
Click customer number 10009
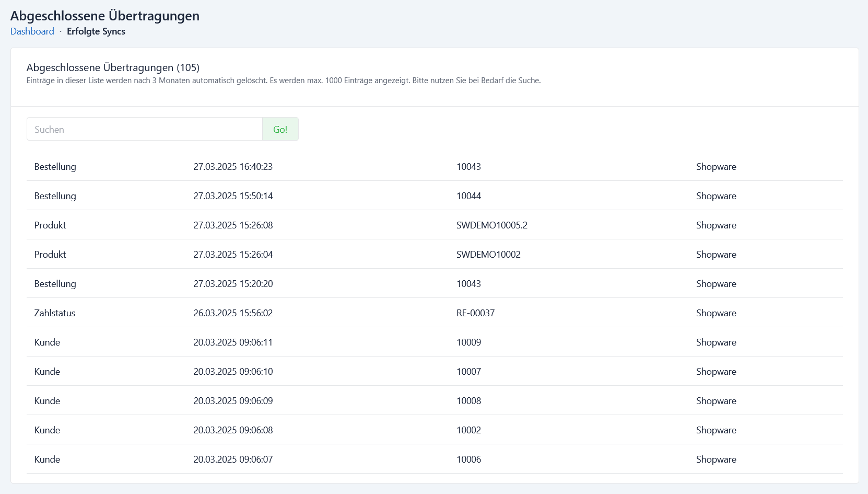point(468,342)
